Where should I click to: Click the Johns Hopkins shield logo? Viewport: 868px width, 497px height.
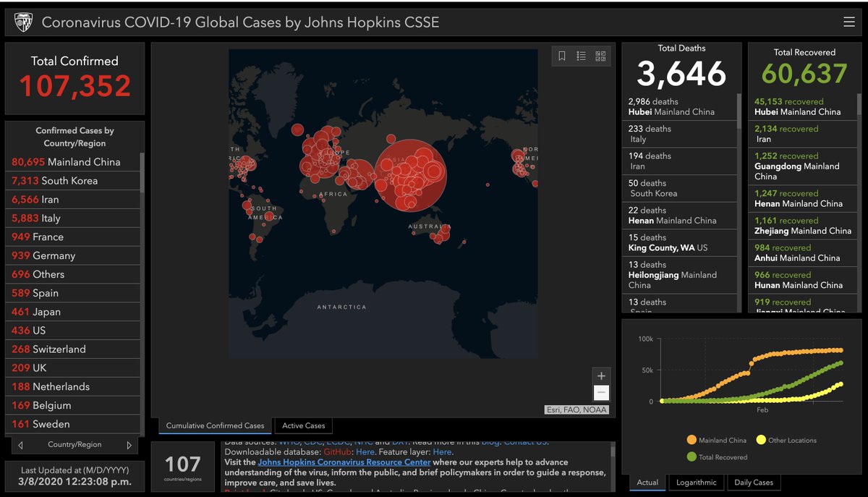pyautogui.click(x=23, y=22)
